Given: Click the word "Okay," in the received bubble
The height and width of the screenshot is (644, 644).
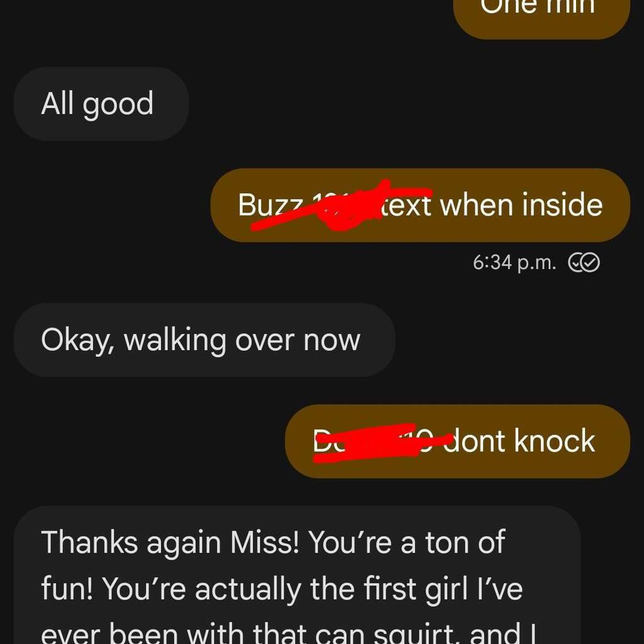Looking at the screenshot, I should pos(78,341).
